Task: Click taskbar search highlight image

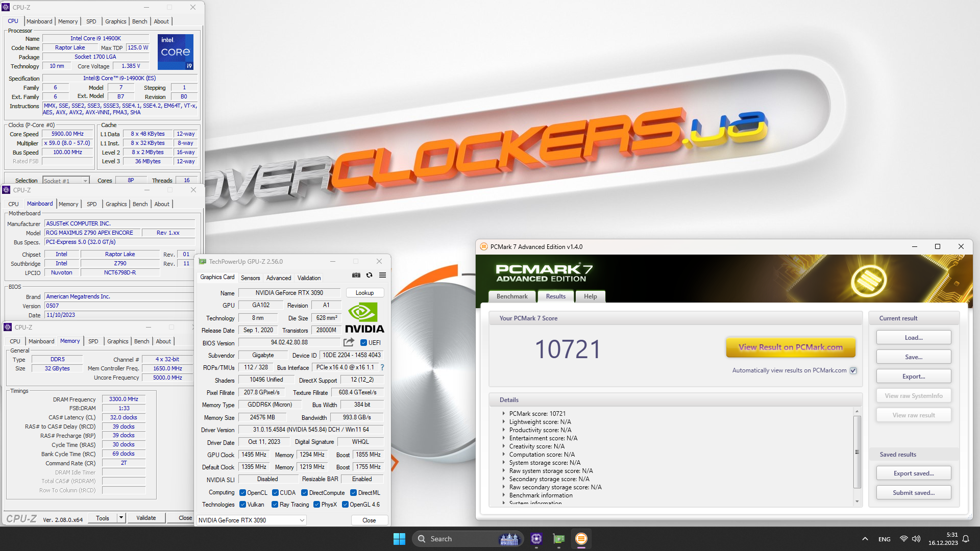Action: tap(509, 539)
